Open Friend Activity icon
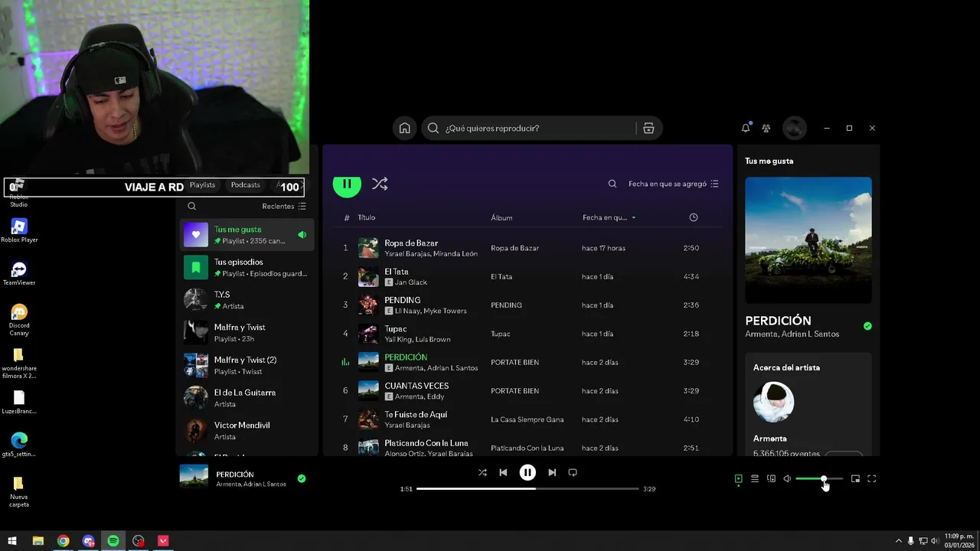980x551 pixels. (766, 128)
